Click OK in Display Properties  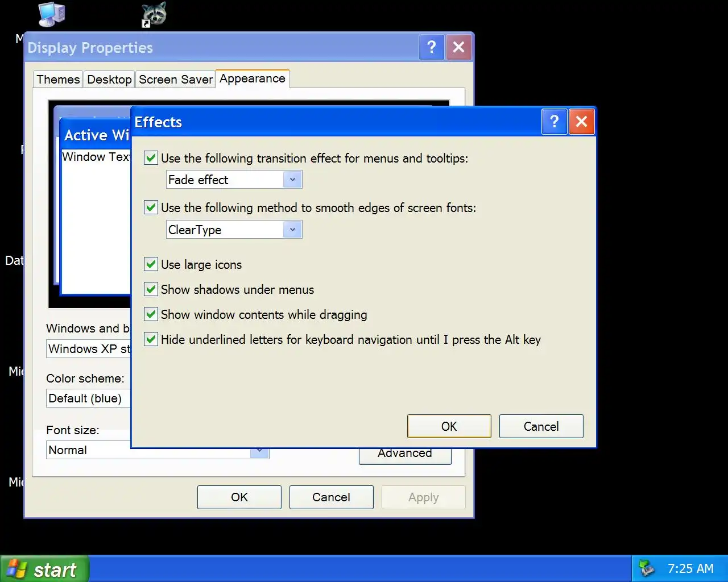point(239,497)
